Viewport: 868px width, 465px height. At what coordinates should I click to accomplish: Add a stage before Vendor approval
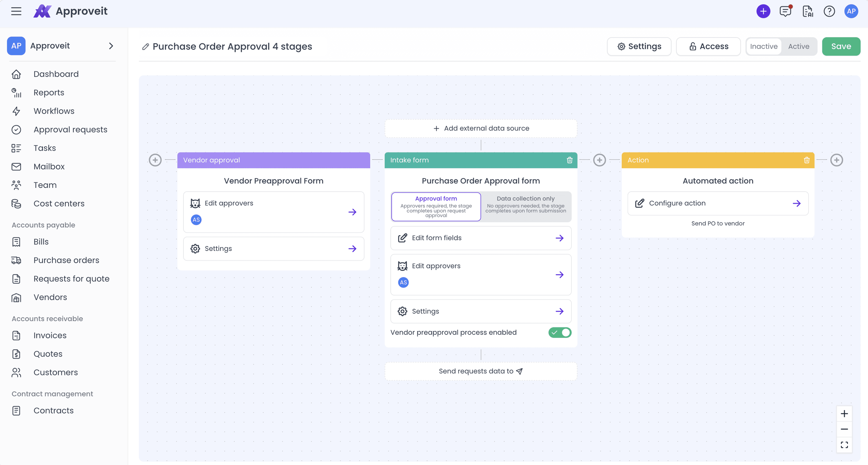pyautogui.click(x=155, y=160)
